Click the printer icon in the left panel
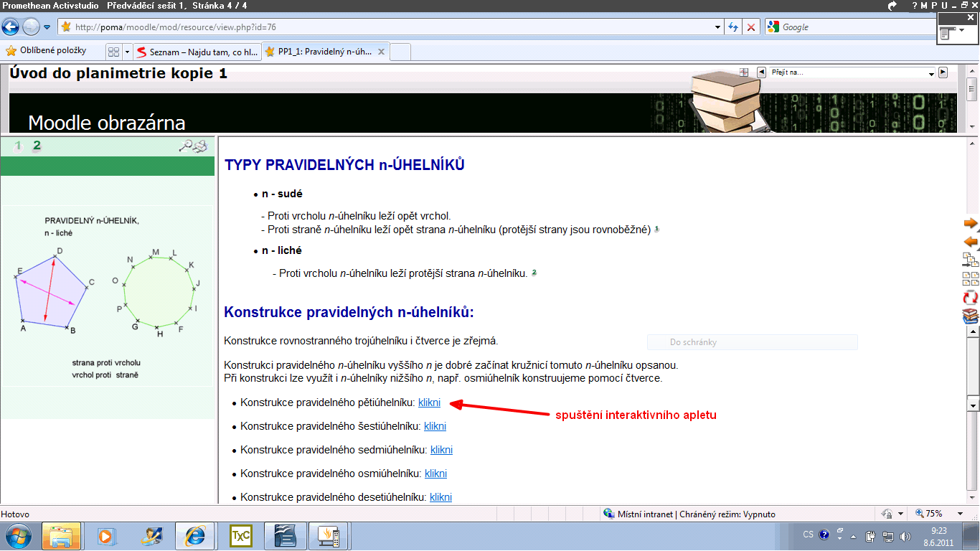The width and height of the screenshot is (980, 551). coord(200,146)
